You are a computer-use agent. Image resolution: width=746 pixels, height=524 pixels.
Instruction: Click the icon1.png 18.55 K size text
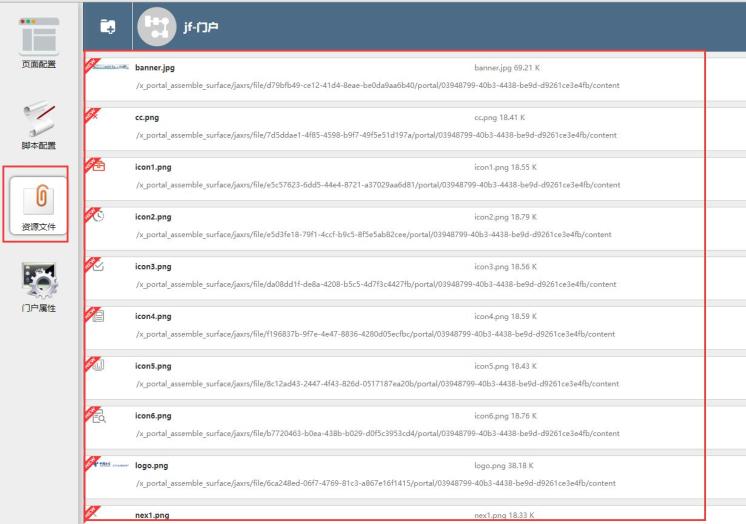[x=505, y=167]
